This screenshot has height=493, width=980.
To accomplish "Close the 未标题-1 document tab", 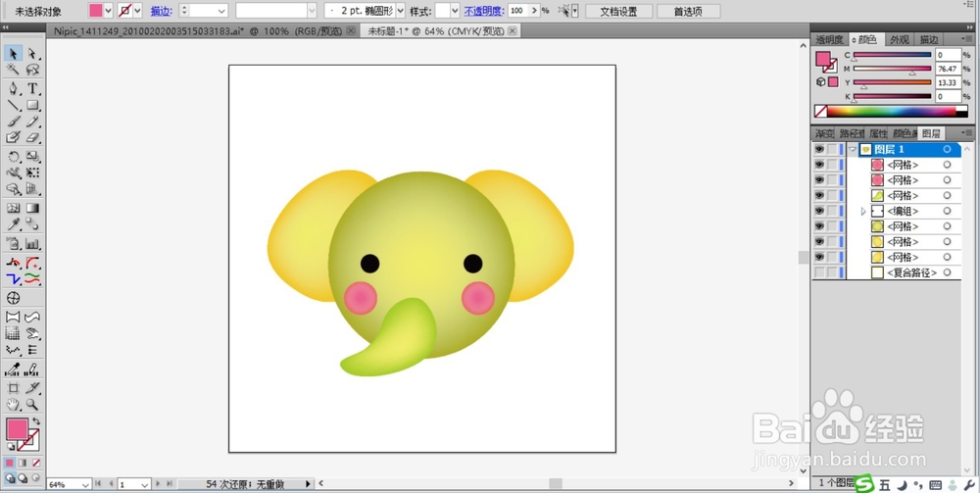I will pos(513,30).
